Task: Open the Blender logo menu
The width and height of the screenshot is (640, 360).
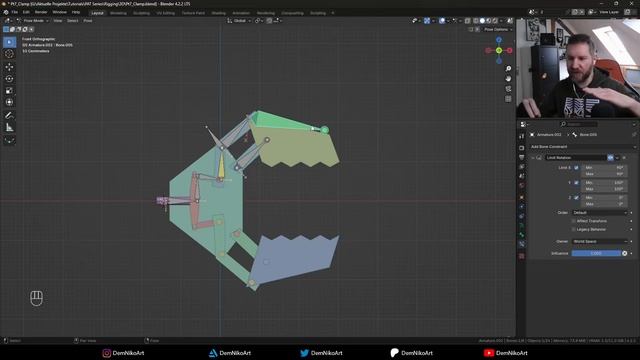Action: point(6,12)
